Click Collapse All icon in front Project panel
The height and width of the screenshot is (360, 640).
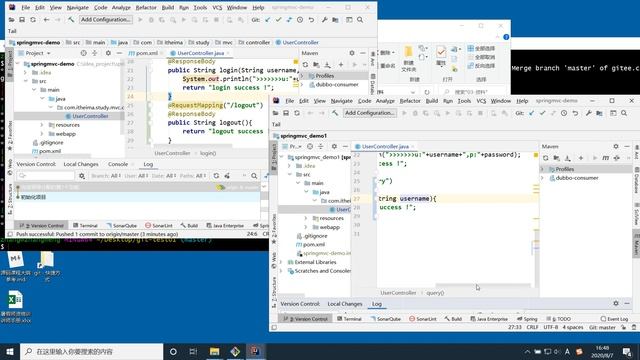(321, 146)
